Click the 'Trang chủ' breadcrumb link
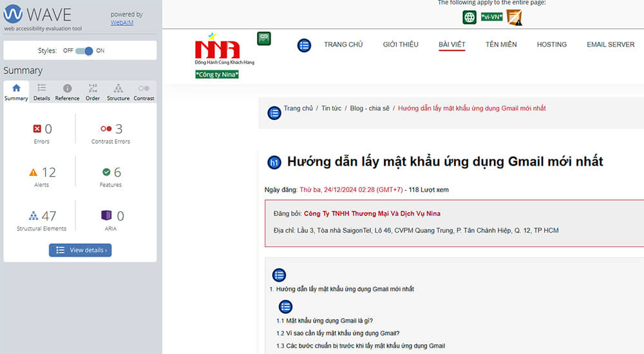The height and width of the screenshot is (354, 644). (x=298, y=108)
